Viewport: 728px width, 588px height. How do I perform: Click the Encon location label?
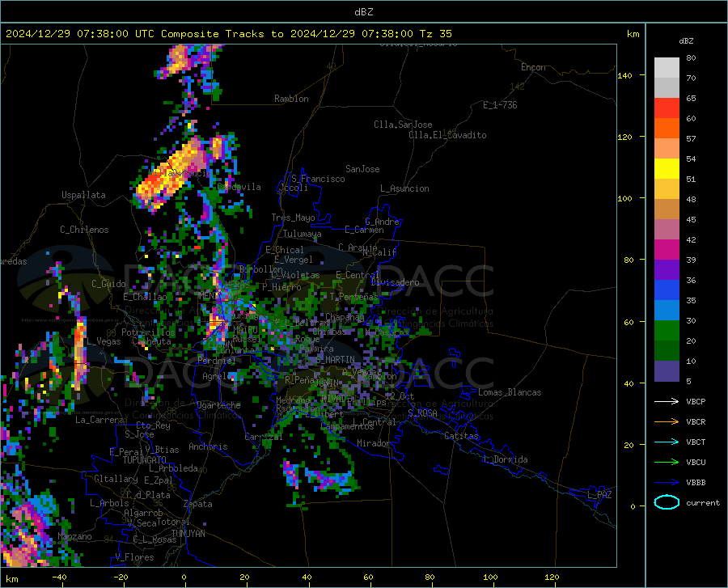tap(533, 67)
